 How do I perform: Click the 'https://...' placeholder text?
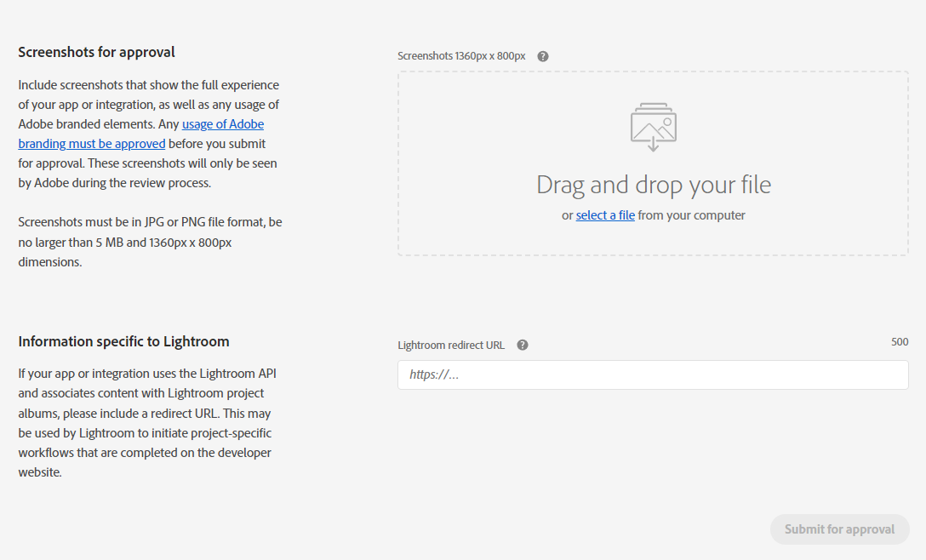pos(434,375)
